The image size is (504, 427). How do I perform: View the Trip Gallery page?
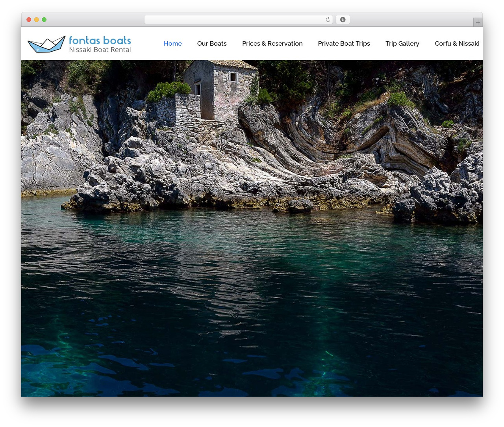coord(402,43)
